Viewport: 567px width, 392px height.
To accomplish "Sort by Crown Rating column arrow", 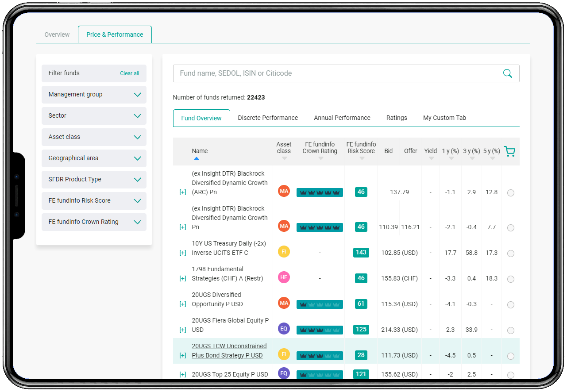I will tap(320, 158).
